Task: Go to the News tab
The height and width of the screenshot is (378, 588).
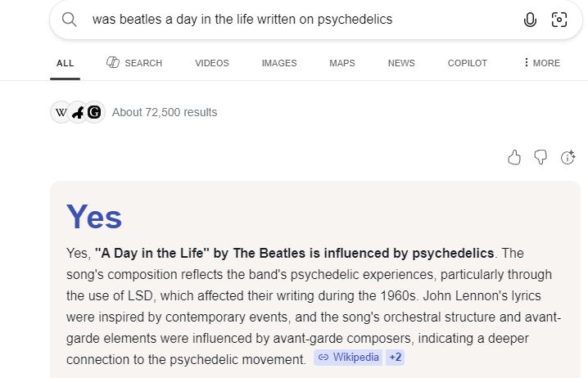Action: [401, 63]
